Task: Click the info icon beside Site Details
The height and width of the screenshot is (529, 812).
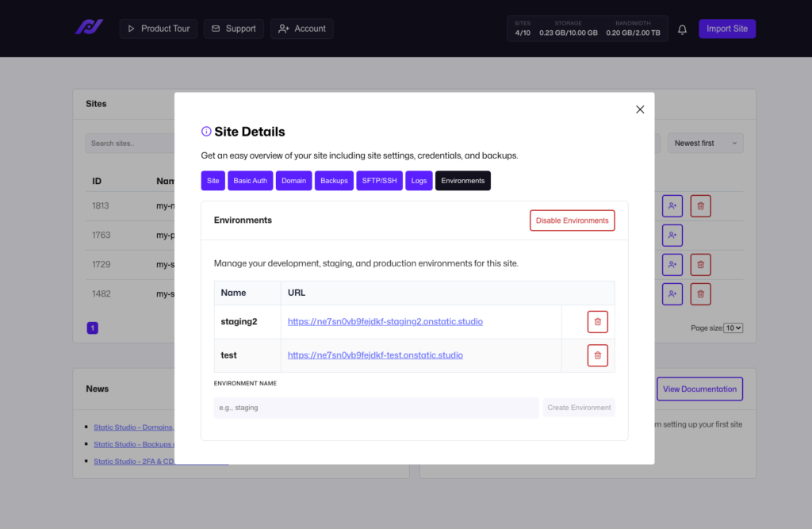Action: click(x=206, y=131)
